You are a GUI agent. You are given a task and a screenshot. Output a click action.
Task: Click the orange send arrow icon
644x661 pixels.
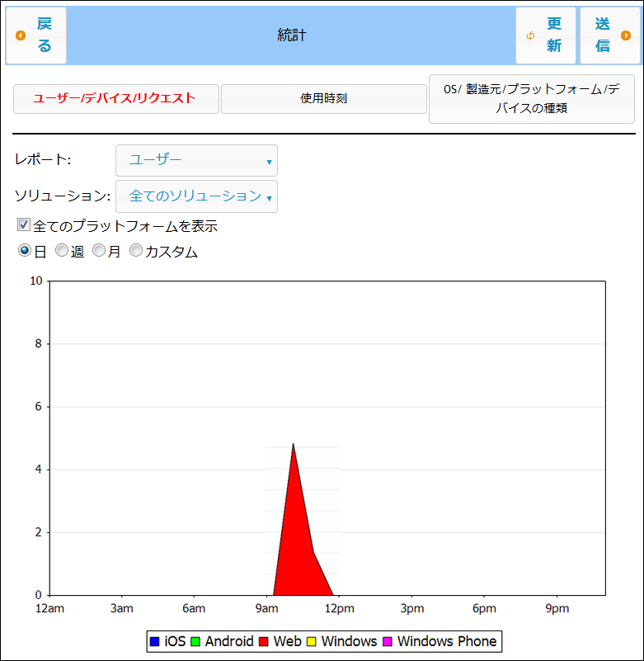coord(626,35)
